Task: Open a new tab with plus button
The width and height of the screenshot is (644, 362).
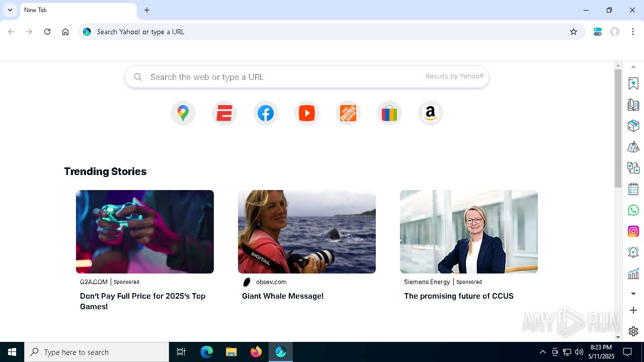Action: [147, 10]
